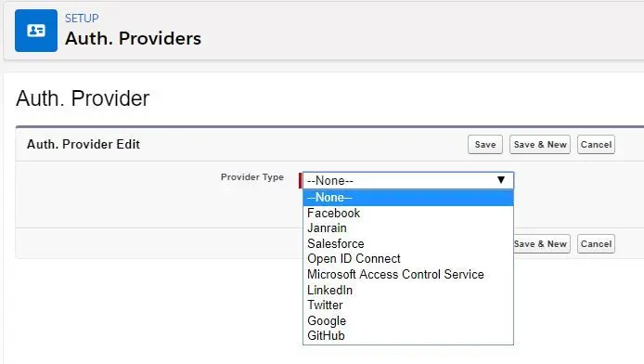Select the --None-- option in list
Viewport: 644px width, 364px height.
408,198
